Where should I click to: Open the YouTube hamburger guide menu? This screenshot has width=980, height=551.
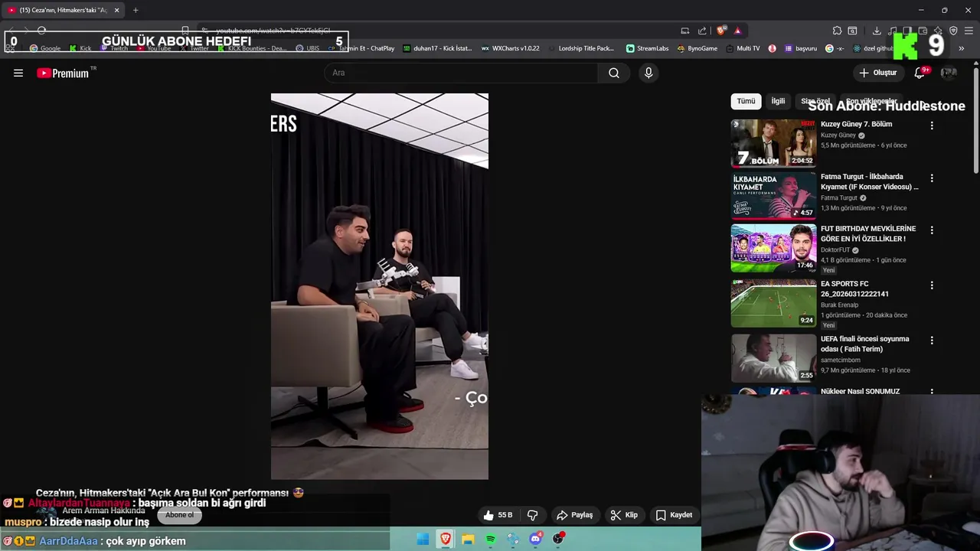pyautogui.click(x=18, y=73)
